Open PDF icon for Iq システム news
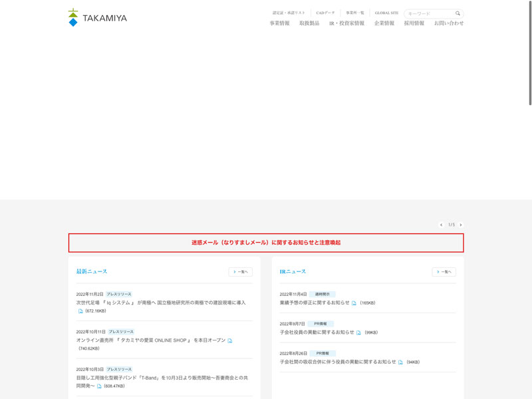Viewport: 532px width, 399px height. [x=81, y=311]
